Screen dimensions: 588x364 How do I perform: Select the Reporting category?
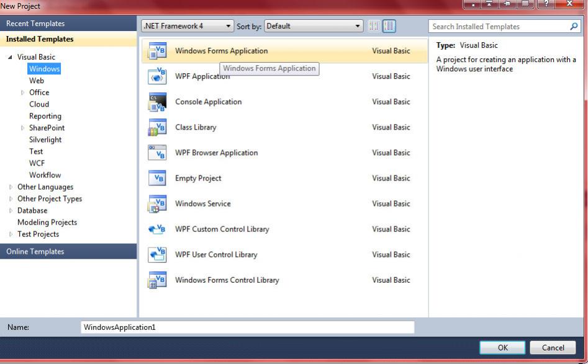(45, 116)
